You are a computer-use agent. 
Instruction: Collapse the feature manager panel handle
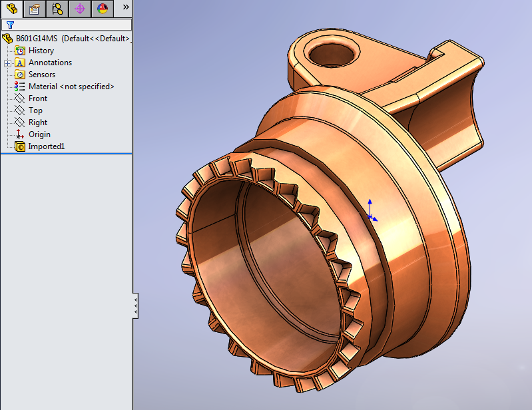click(x=135, y=306)
